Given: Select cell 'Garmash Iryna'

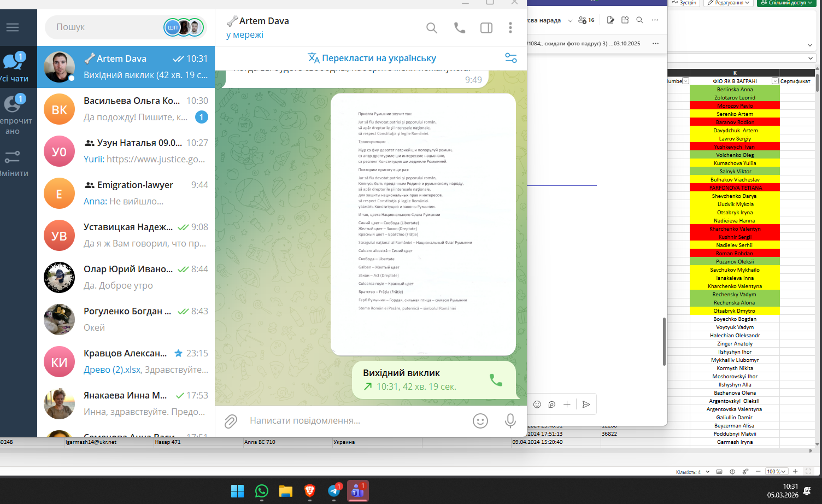Looking at the screenshot, I should pyautogui.click(x=735, y=442).
